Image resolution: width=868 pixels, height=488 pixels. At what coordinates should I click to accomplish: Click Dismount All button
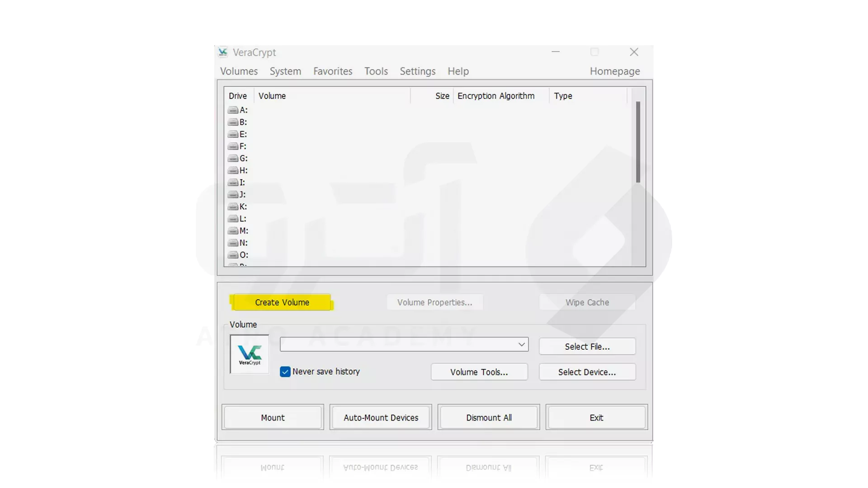tap(489, 418)
